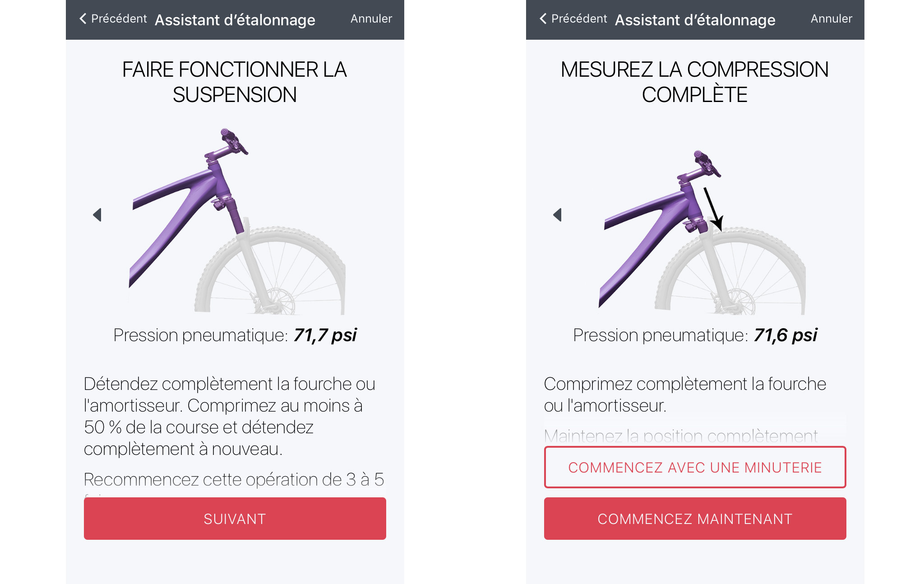Click the left triangle arrow beside the suspension bike
Image resolution: width=924 pixels, height=584 pixels.
(97, 215)
